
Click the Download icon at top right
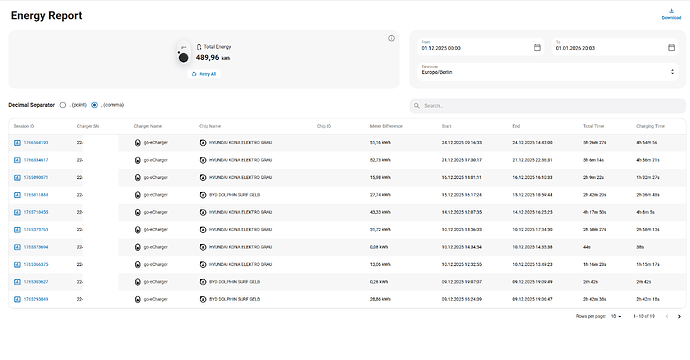671,11
